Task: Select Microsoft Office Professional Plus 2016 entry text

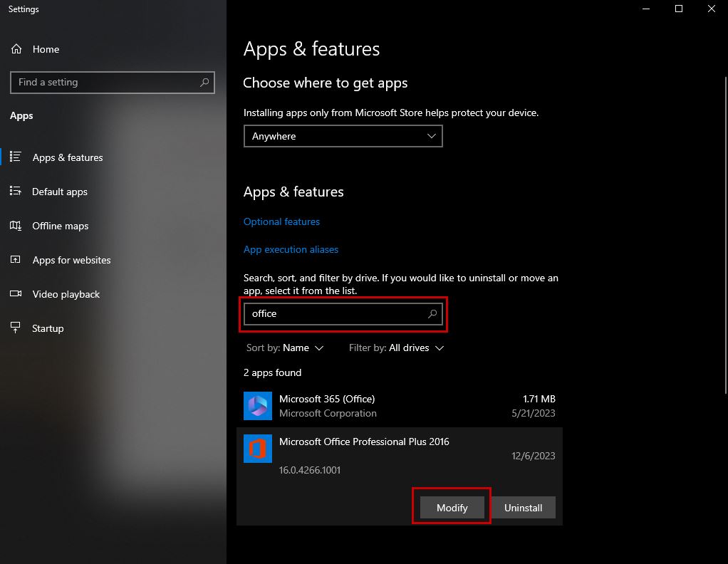Action: [x=364, y=442]
